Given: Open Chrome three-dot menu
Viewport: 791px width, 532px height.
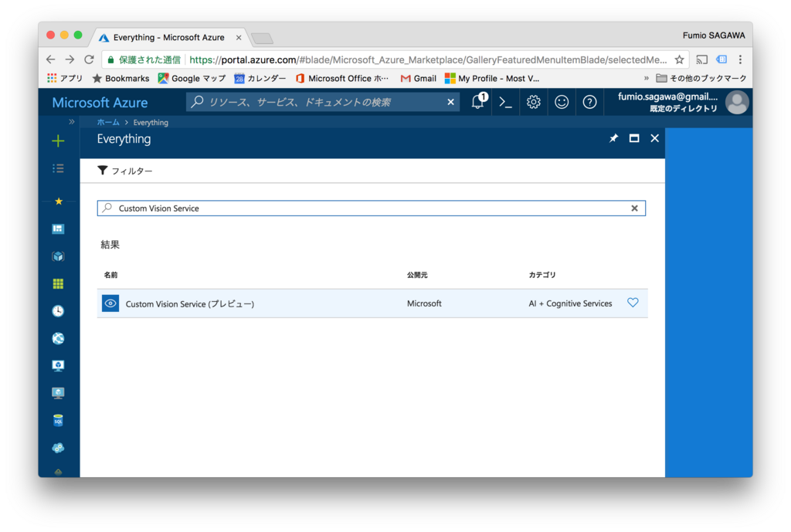Looking at the screenshot, I should (740, 59).
